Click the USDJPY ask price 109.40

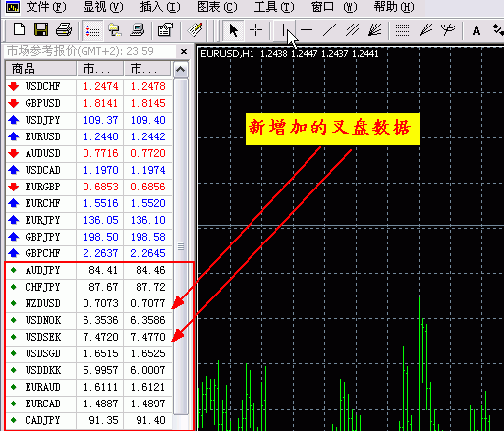[x=148, y=120]
